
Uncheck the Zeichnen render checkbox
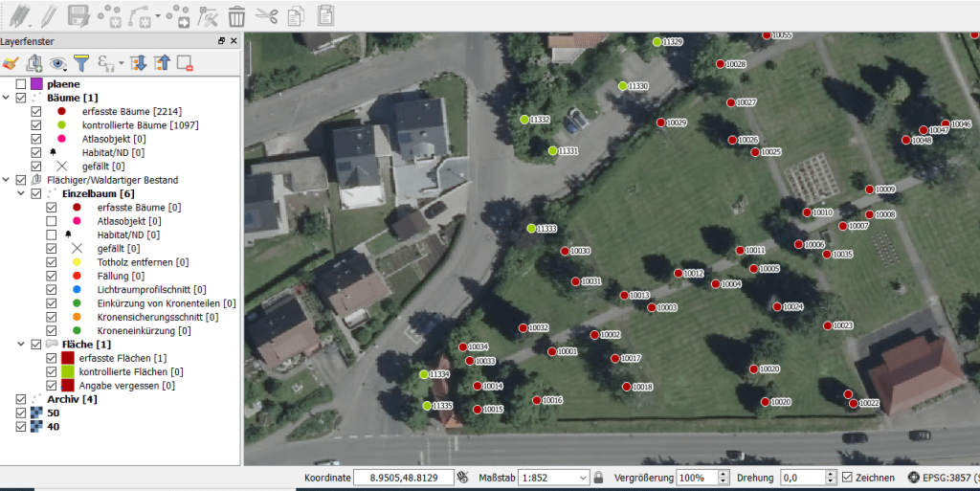coord(847,478)
